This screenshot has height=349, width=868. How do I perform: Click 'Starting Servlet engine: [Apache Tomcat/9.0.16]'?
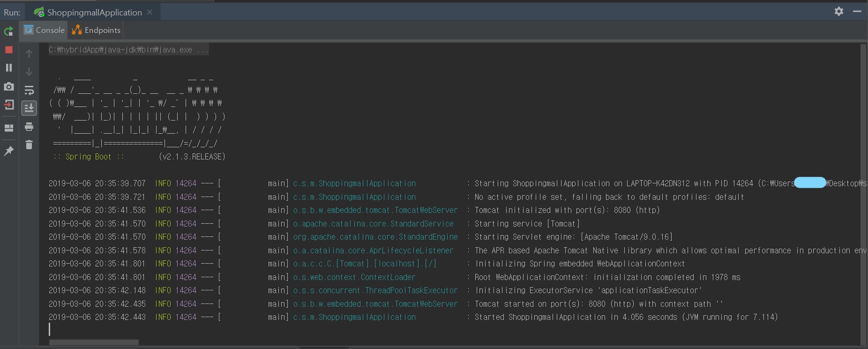(574, 237)
